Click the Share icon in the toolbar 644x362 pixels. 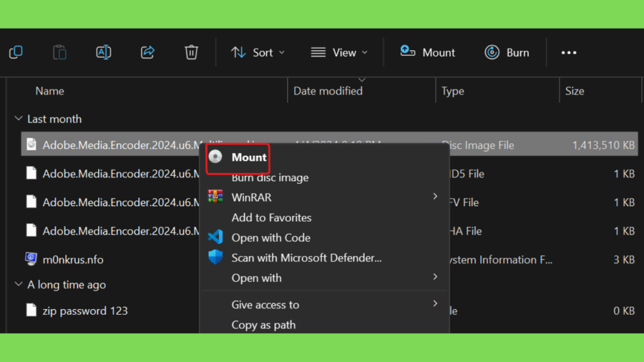[147, 52]
